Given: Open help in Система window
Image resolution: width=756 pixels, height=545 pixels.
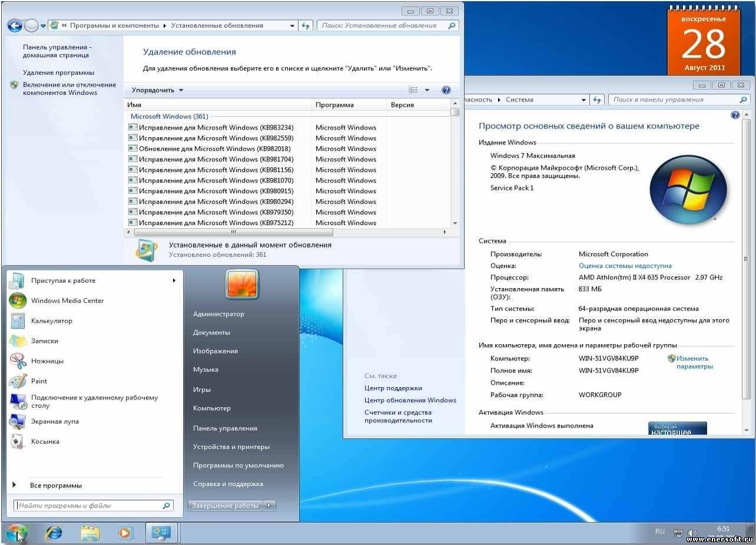Looking at the screenshot, I should pyautogui.click(x=735, y=115).
